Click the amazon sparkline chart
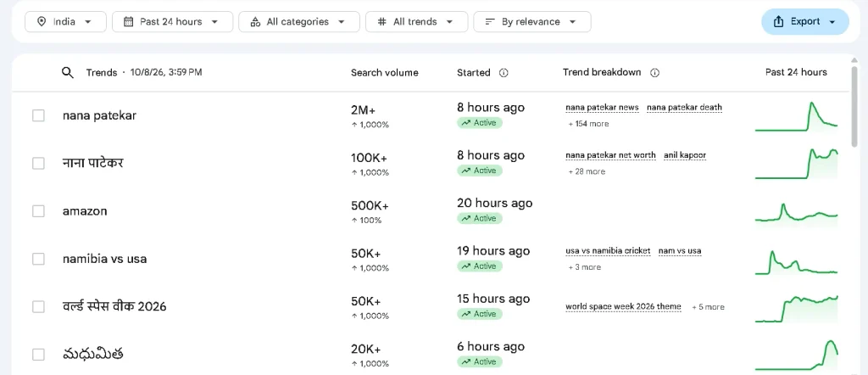Image resolution: width=868 pixels, height=375 pixels. 797,213
